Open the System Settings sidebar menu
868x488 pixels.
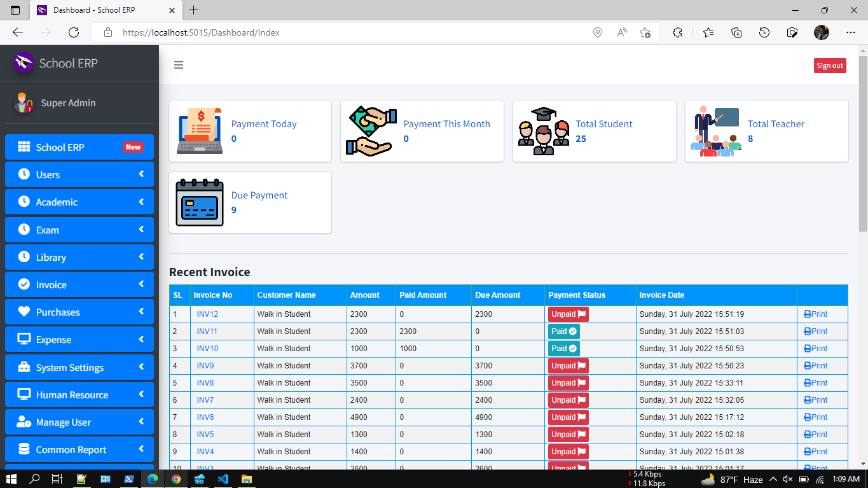(x=79, y=367)
